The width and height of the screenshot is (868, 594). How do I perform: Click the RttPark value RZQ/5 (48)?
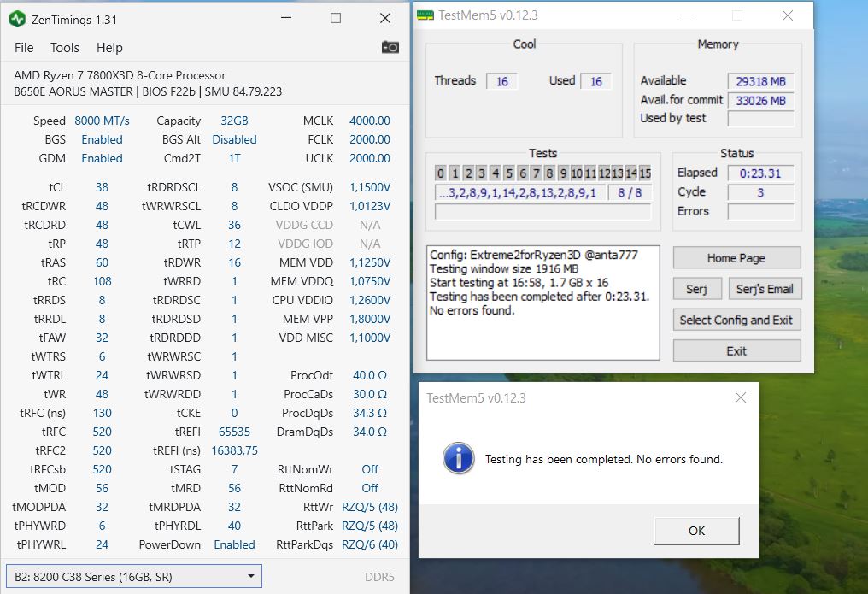pyautogui.click(x=369, y=526)
